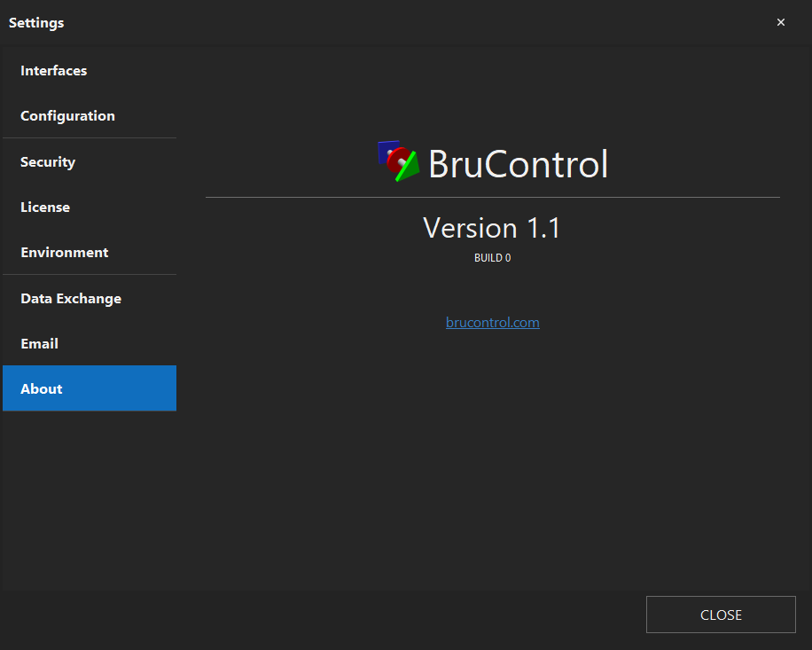Select the Environment section
This screenshot has width=812, height=650.
tap(89, 252)
